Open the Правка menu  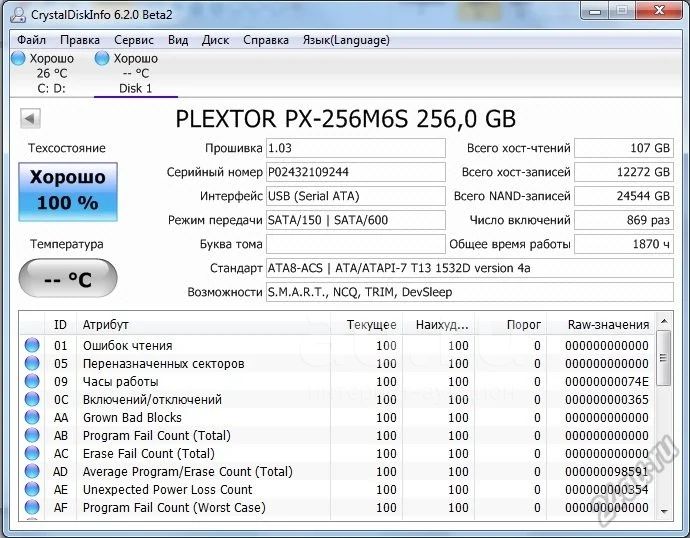click(80, 40)
